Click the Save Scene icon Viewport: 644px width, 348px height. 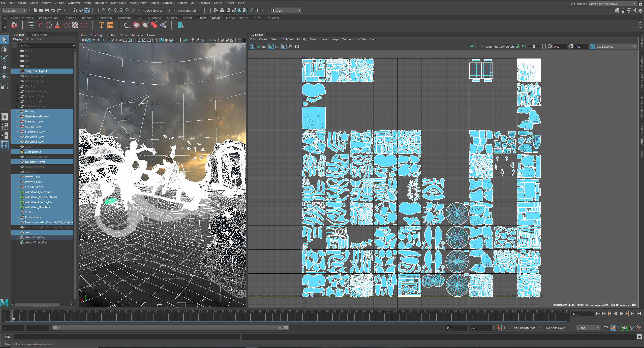click(x=47, y=10)
